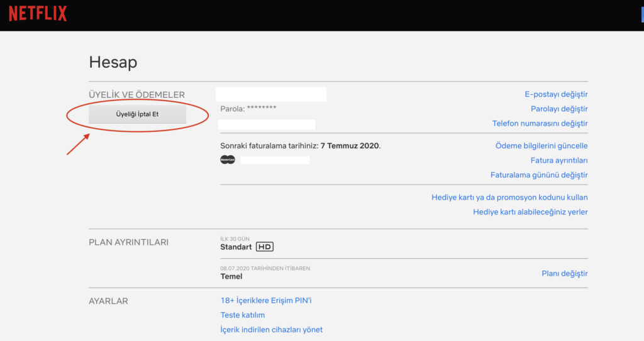This screenshot has width=644, height=341.
Task: Click AYARLAR section label
Action: 108,301
